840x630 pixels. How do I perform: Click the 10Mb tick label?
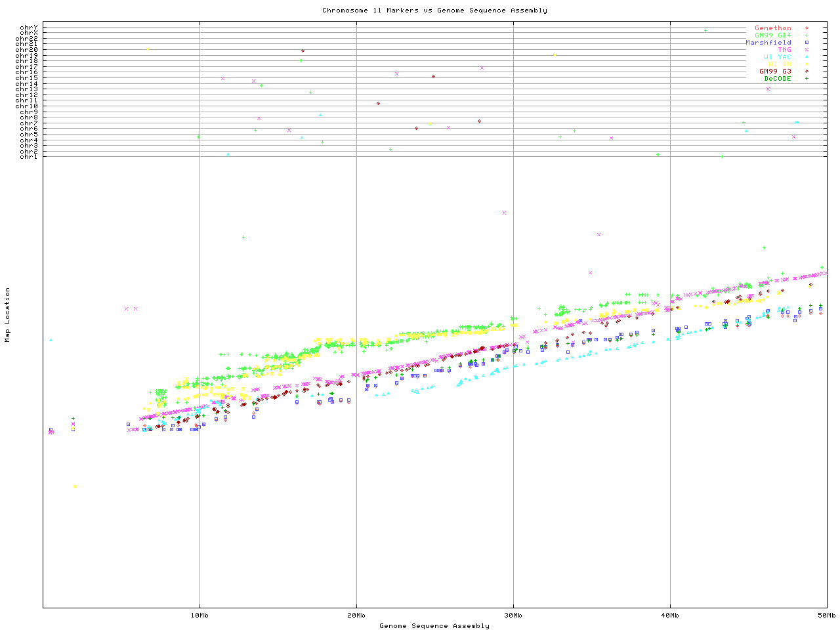coord(199,616)
